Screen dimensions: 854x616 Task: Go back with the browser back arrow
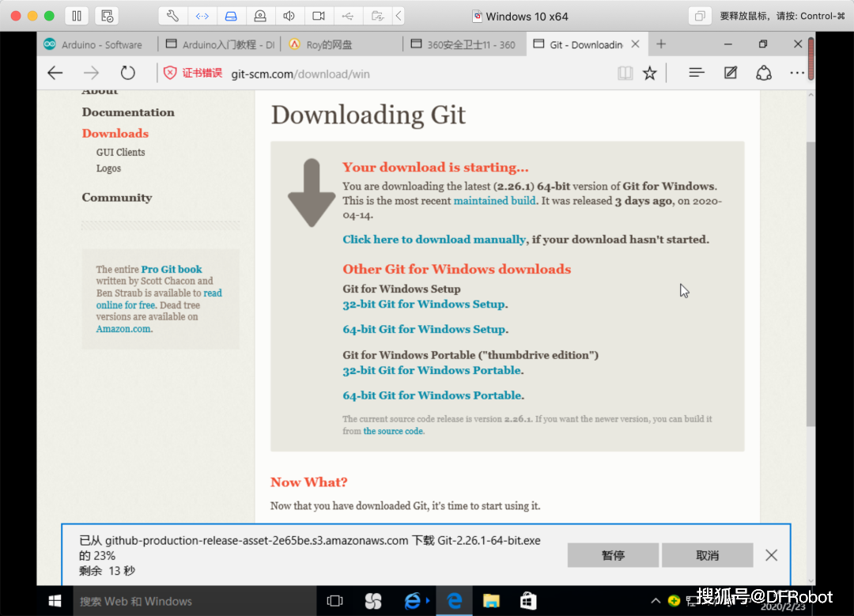pyautogui.click(x=55, y=73)
